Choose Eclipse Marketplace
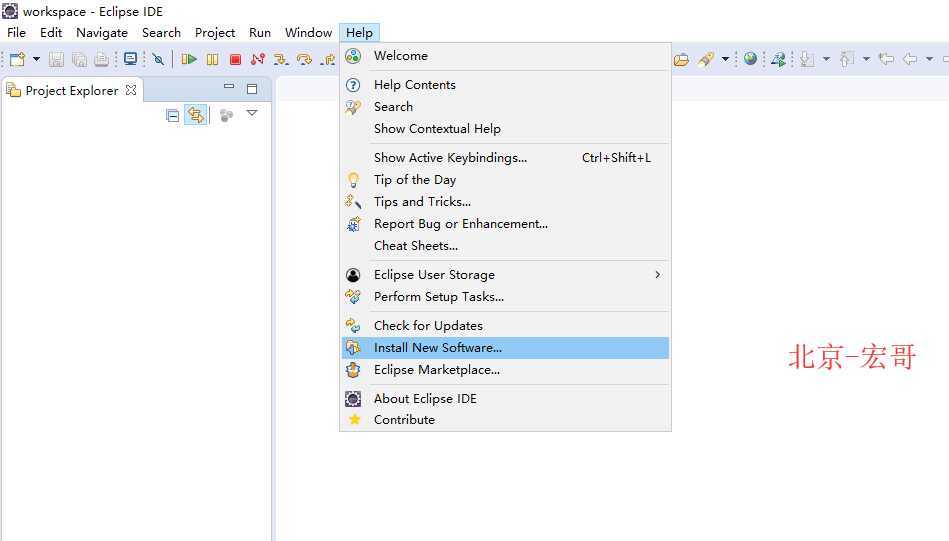 coord(505,370)
